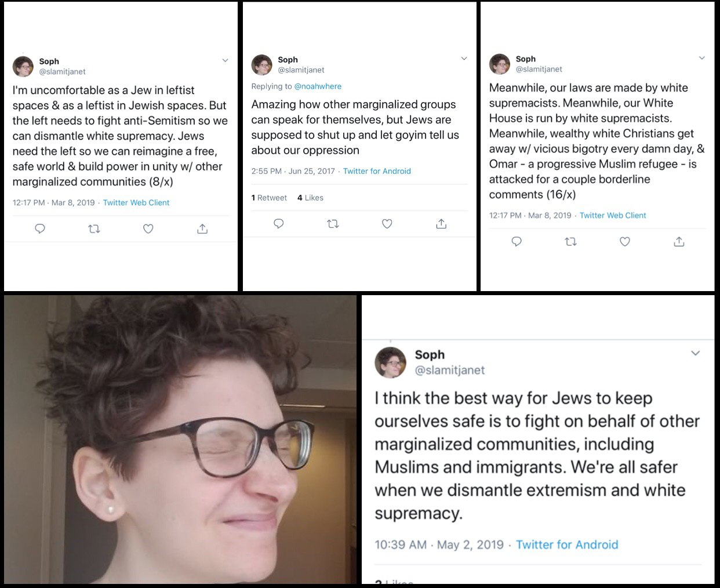View the 4 Likes count
Image resolution: width=720 pixels, height=588 pixels.
[x=310, y=198]
